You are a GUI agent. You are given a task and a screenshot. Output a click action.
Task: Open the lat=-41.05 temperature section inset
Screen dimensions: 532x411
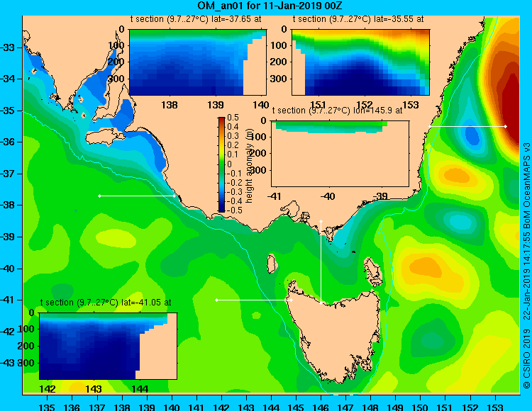[109, 346]
